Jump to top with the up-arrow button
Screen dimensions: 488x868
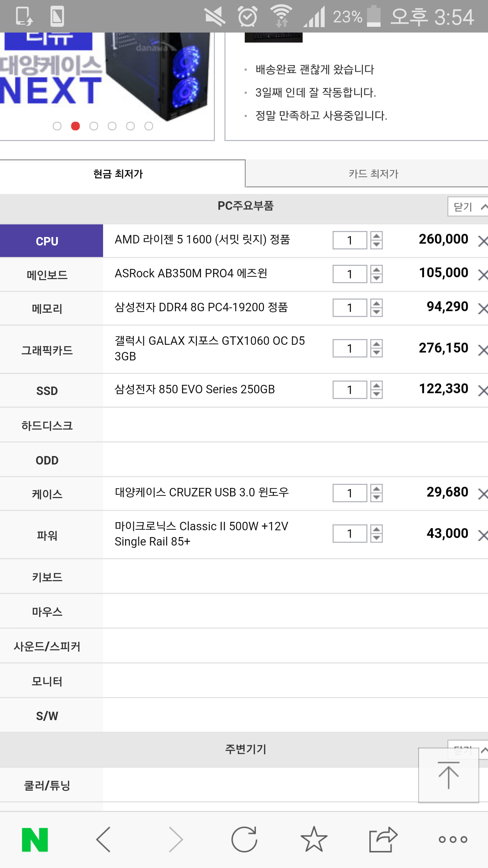[x=449, y=775]
